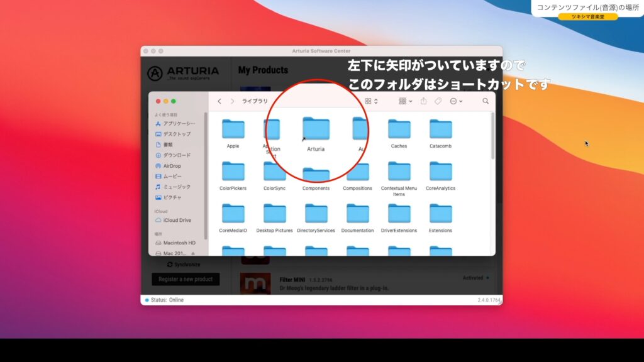The width and height of the screenshot is (644, 362).
Task: Click the Finder search magnifier icon
Action: 486,101
